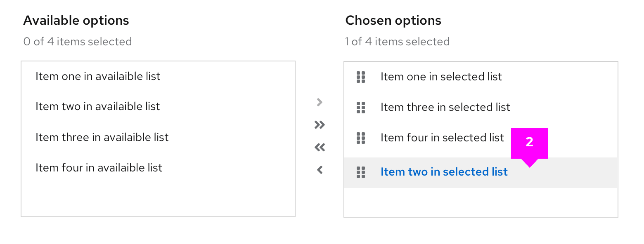Click the magenta annotation marker numbered 2
644x244 pixels.
tap(529, 143)
